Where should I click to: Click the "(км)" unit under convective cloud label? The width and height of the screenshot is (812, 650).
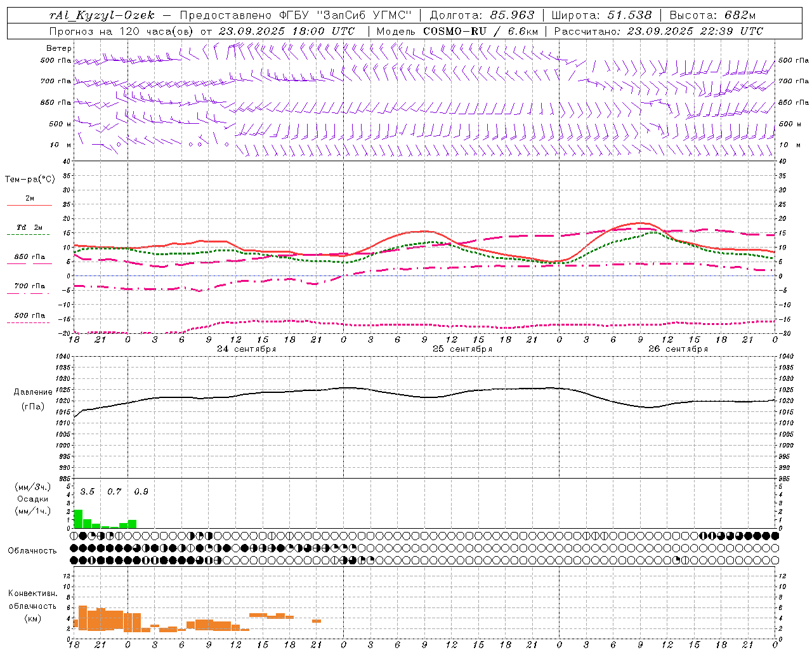(32, 618)
